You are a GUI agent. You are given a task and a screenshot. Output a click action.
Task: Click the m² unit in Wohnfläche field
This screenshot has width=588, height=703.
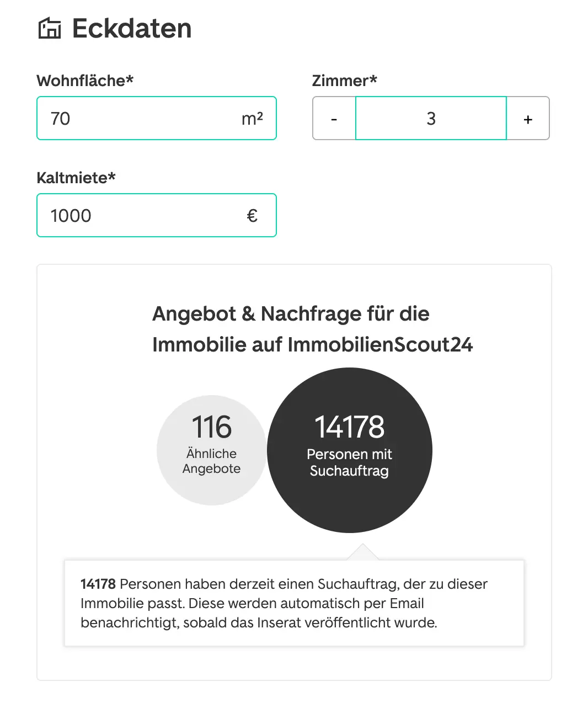[x=252, y=119]
